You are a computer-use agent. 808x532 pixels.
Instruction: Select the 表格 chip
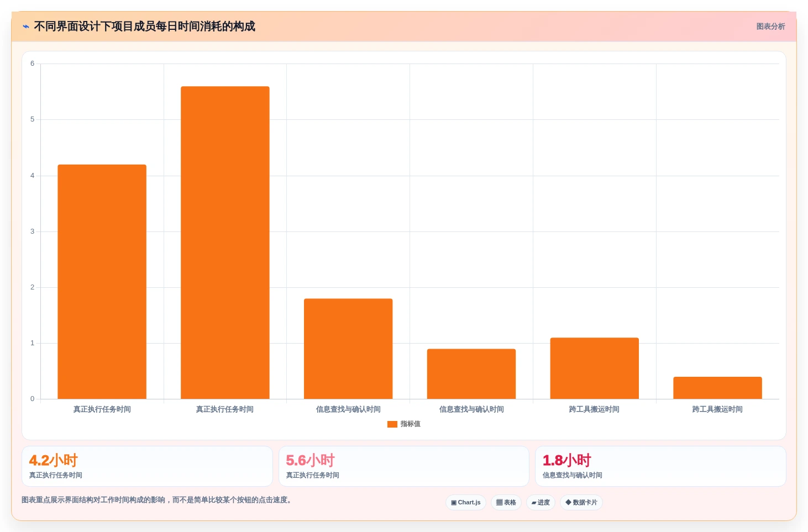click(x=506, y=502)
